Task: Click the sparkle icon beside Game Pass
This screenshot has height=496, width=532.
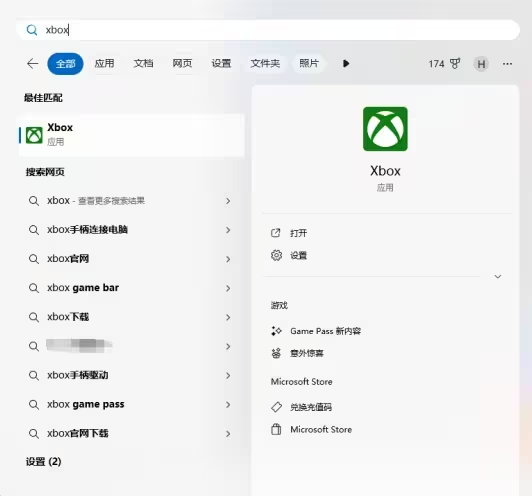Action: tap(276, 331)
